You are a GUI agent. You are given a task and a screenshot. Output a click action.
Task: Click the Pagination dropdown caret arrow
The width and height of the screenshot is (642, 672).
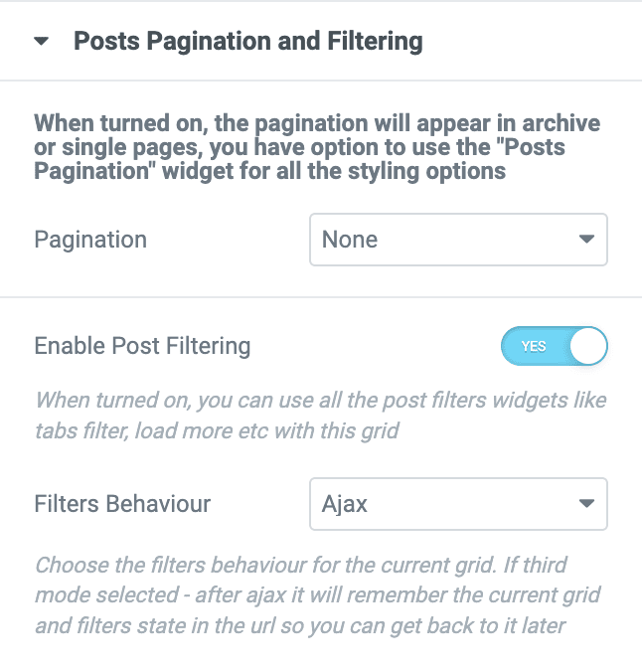(x=586, y=240)
